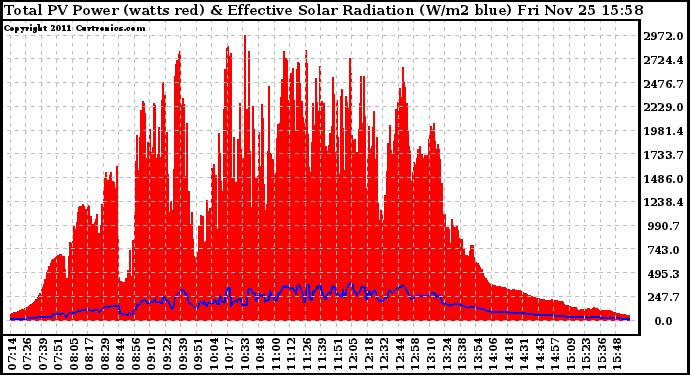Click the 08:56 time label
Viewport: 690px width, 375px height.
136,353
